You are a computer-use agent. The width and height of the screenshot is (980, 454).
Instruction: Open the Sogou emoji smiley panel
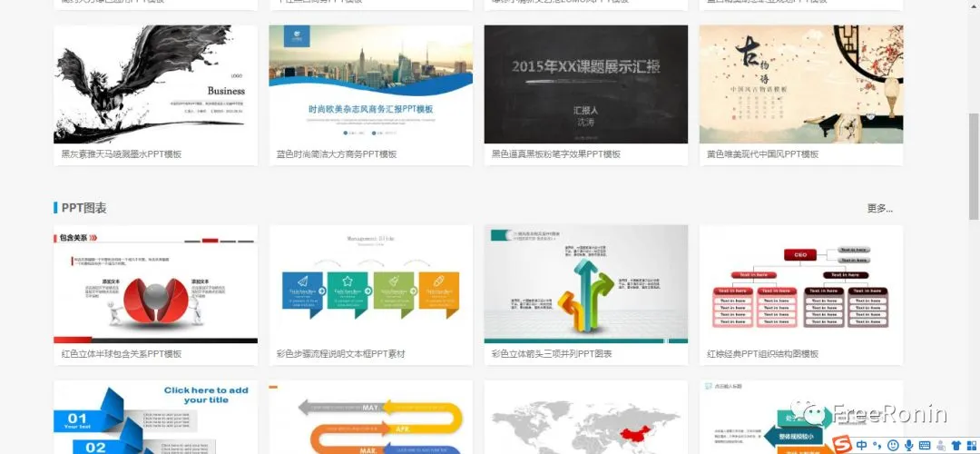coord(893,445)
